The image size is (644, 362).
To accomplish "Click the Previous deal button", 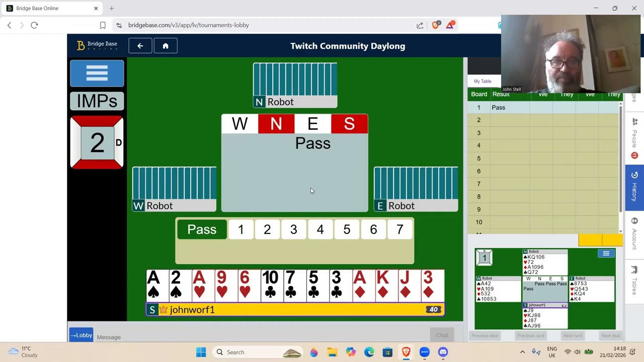I will (485, 336).
